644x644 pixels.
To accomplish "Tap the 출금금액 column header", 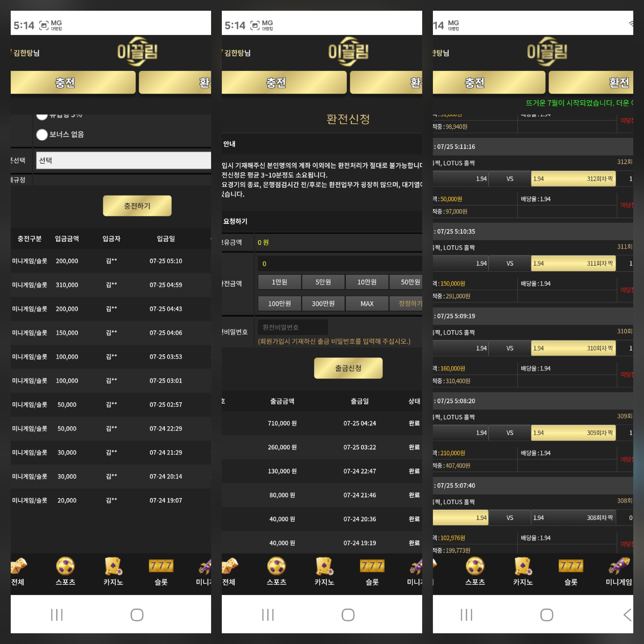I will click(282, 401).
